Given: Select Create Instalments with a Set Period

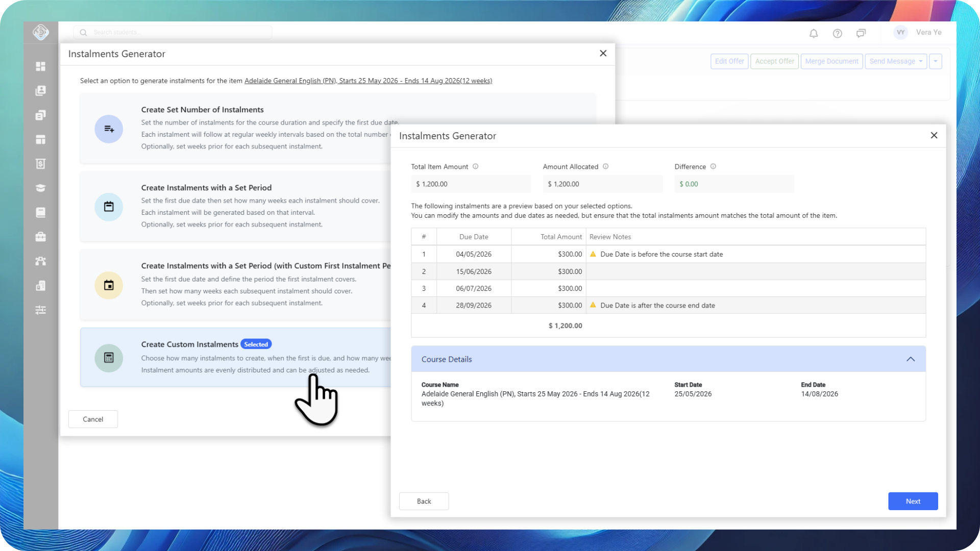Looking at the screenshot, I should (235, 206).
